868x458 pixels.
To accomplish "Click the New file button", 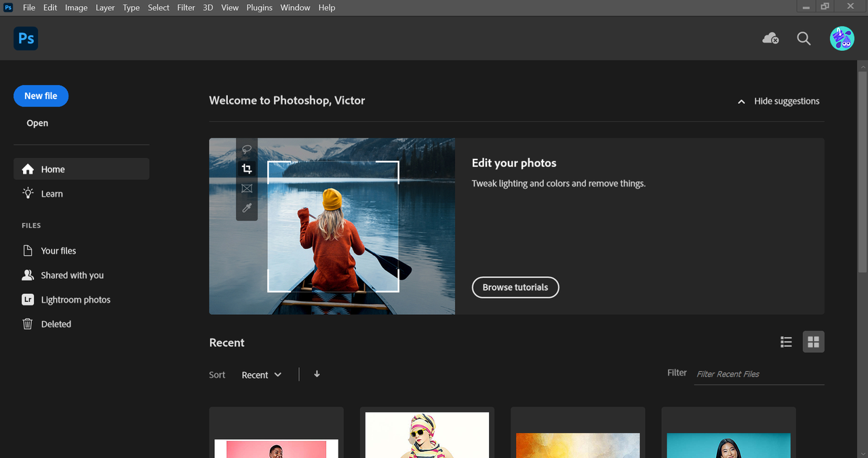I will click(41, 96).
